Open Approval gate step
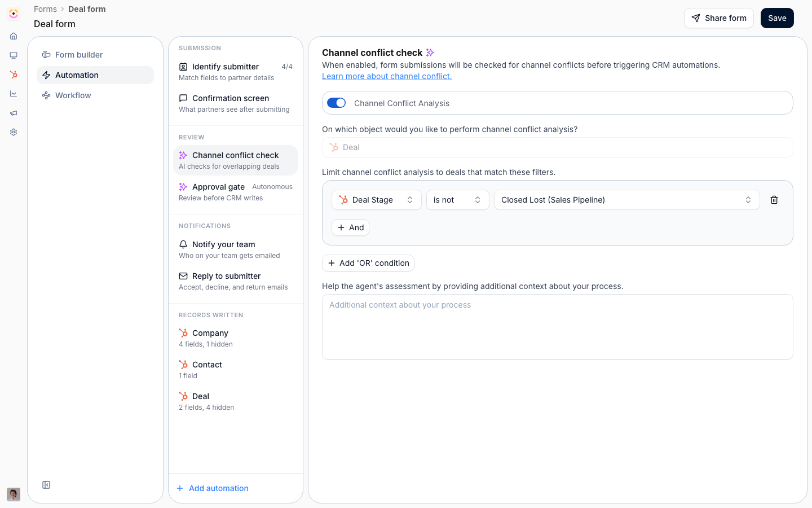Image resolution: width=812 pixels, height=508 pixels. pyautogui.click(x=236, y=192)
